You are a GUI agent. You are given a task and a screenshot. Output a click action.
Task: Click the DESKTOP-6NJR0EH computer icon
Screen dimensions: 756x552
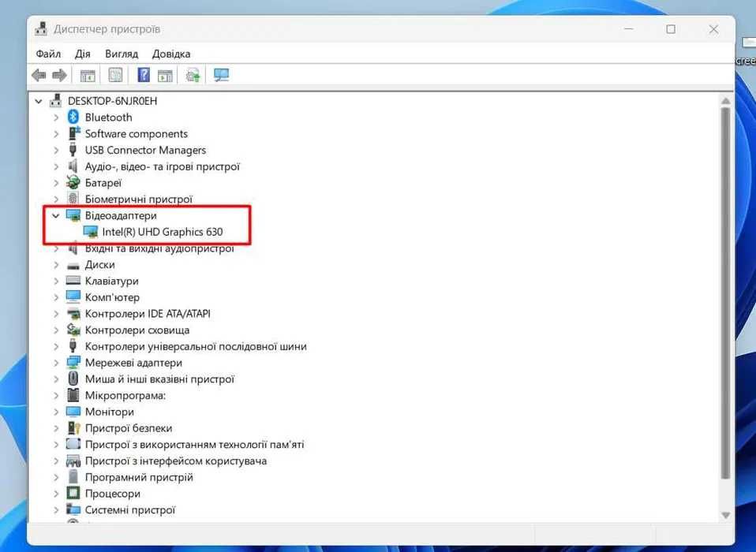56,101
